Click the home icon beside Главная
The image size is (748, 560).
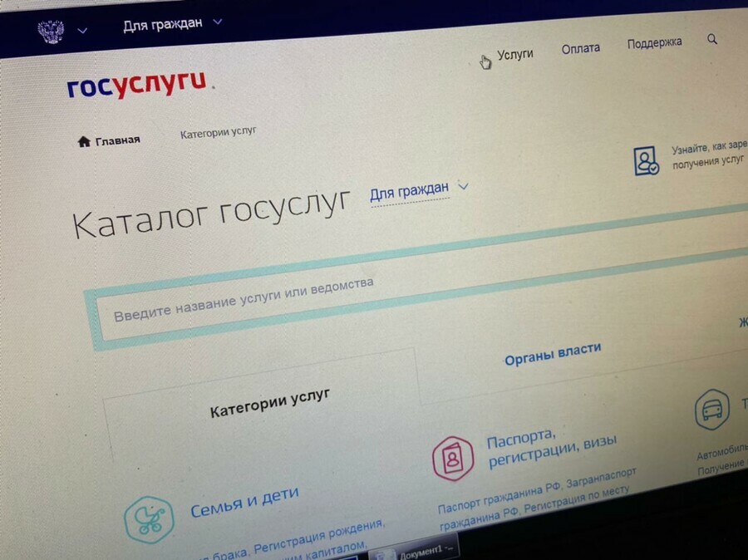[x=83, y=141]
